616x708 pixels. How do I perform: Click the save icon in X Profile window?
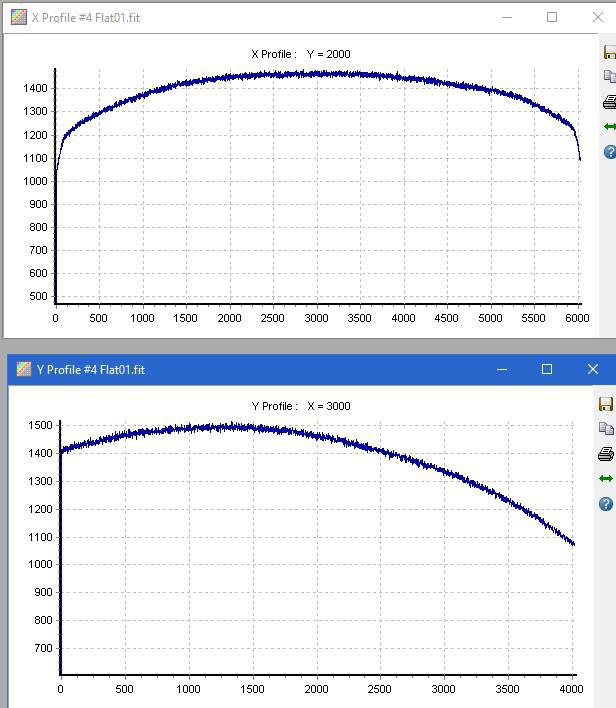[610, 52]
